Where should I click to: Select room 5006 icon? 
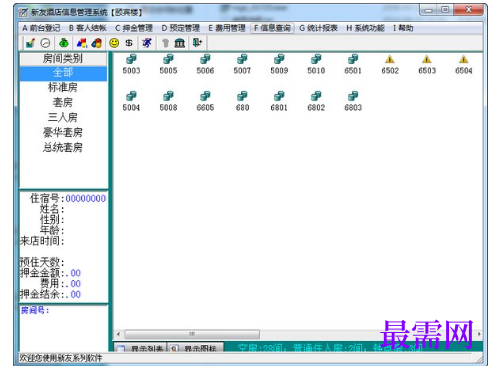205,59
